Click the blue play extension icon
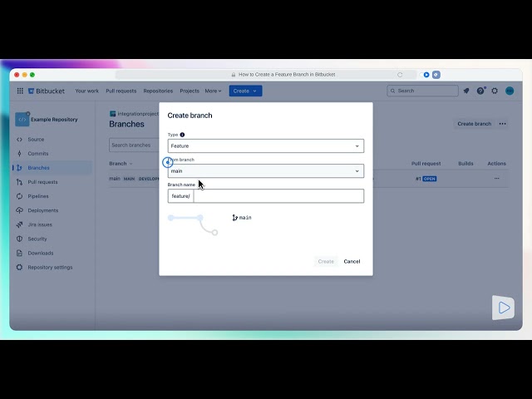This screenshot has width=532, height=399. click(426, 75)
